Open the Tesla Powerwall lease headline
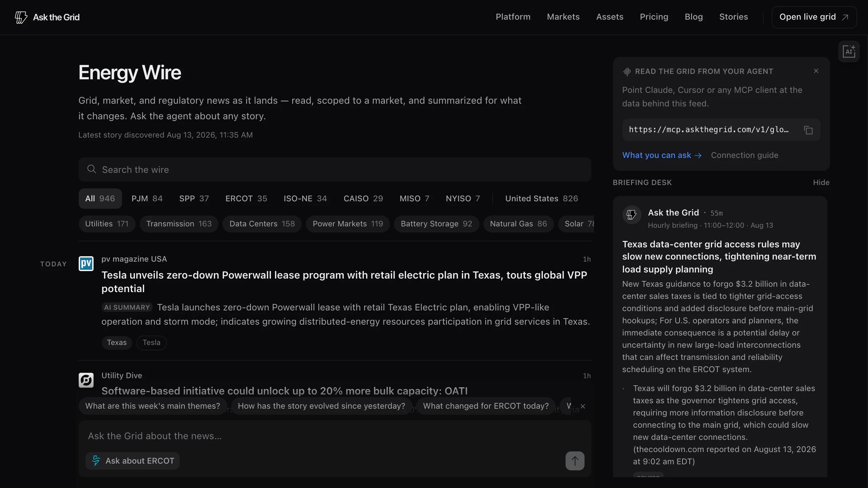This screenshot has width=868, height=488. (344, 282)
